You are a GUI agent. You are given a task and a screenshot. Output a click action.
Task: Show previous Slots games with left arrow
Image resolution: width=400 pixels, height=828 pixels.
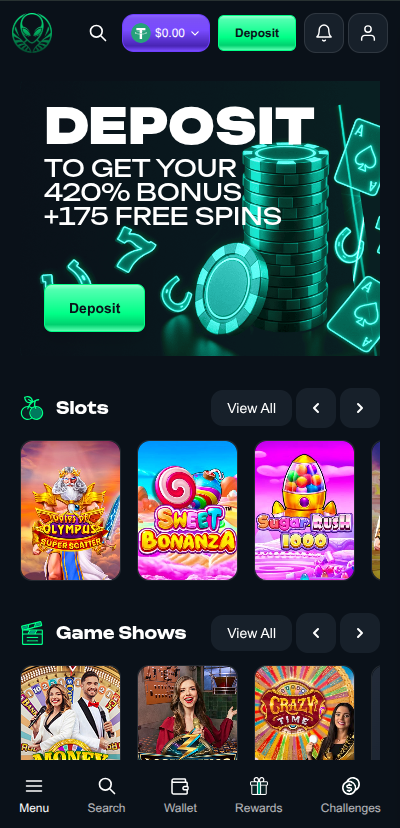click(x=316, y=408)
